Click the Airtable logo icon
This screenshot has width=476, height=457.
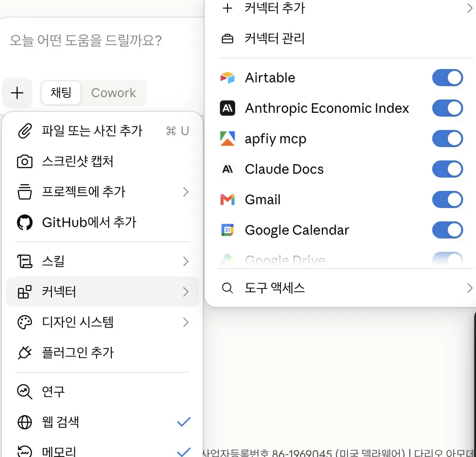228,78
